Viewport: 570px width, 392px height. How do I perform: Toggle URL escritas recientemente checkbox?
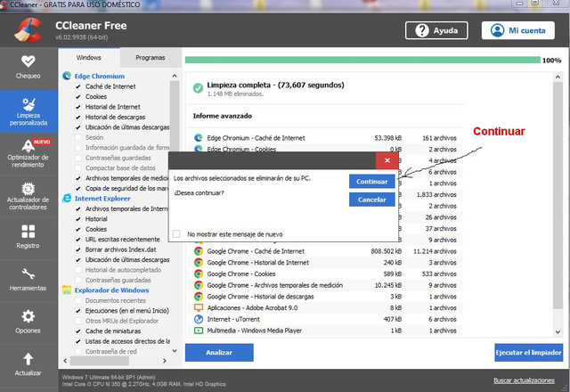click(77, 240)
